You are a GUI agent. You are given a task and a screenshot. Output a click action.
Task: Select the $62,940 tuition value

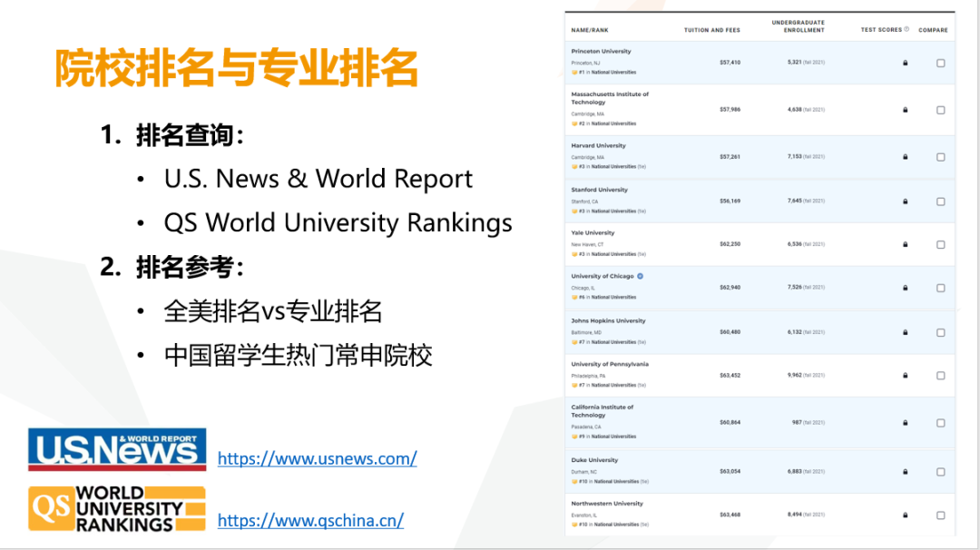(730, 288)
